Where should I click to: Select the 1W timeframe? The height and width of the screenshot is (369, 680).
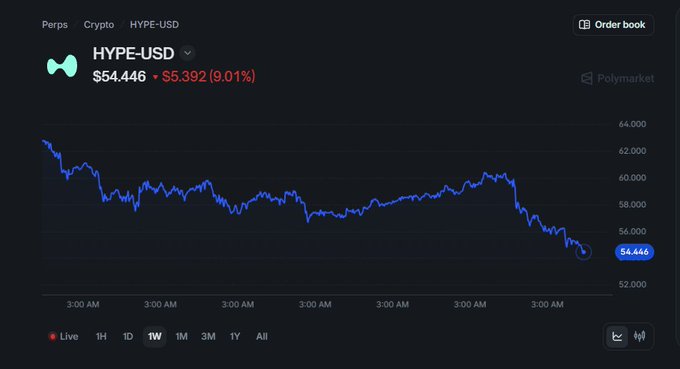click(154, 336)
